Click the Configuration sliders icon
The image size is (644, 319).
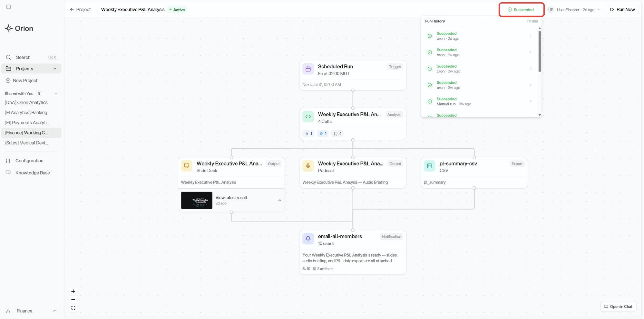pos(8,161)
